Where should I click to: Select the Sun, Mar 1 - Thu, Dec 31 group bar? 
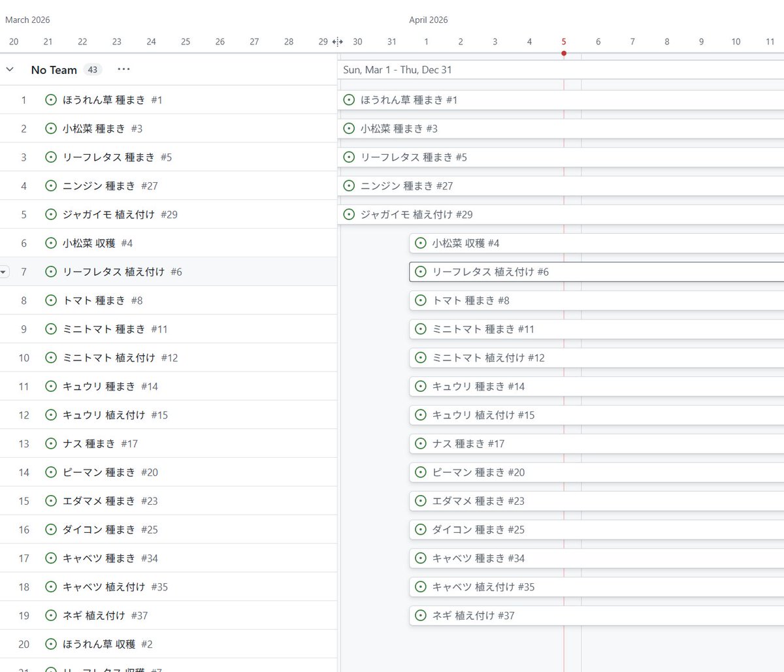pyautogui.click(x=561, y=70)
